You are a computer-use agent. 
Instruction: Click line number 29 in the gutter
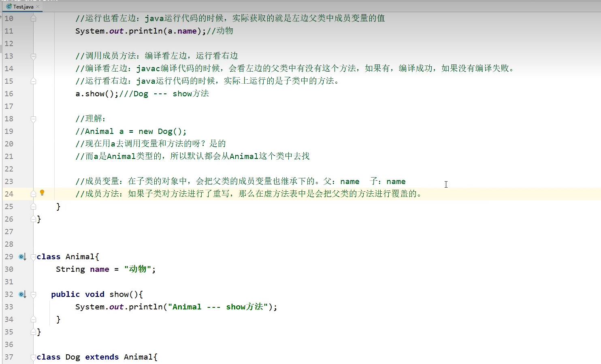point(9,256)
